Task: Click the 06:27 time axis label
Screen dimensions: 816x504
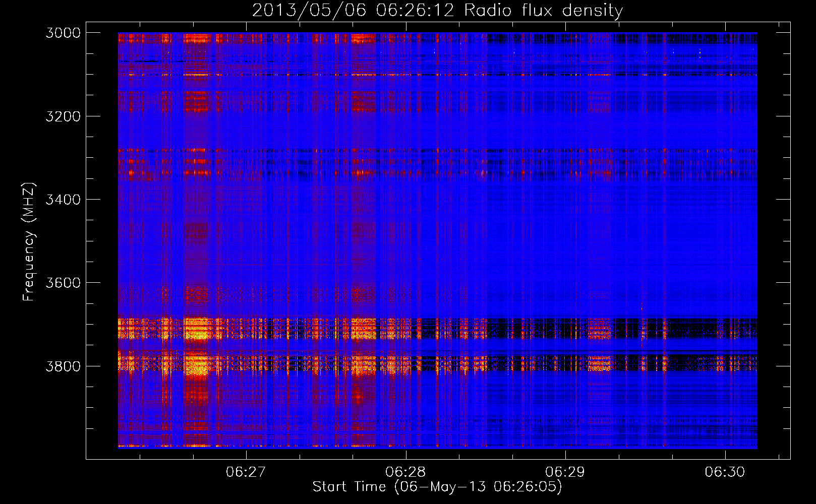Action: click(246, 472)
